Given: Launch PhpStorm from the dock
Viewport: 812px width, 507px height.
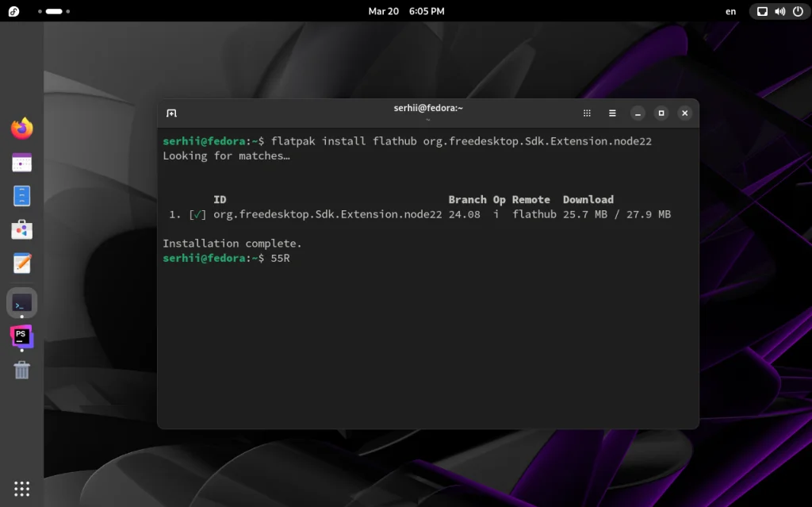Looking at the screenshot, I should 21,336.
